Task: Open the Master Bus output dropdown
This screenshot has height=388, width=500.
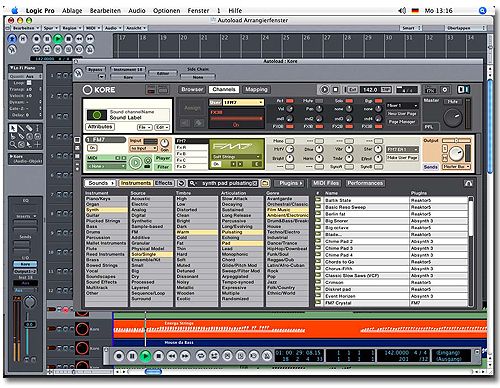Action: (456, 166)
